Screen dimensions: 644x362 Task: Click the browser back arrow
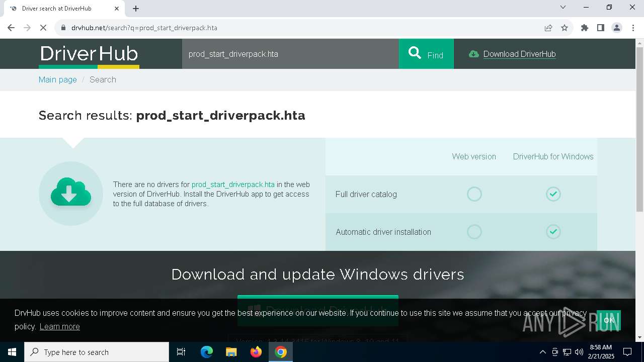[11, 28]
